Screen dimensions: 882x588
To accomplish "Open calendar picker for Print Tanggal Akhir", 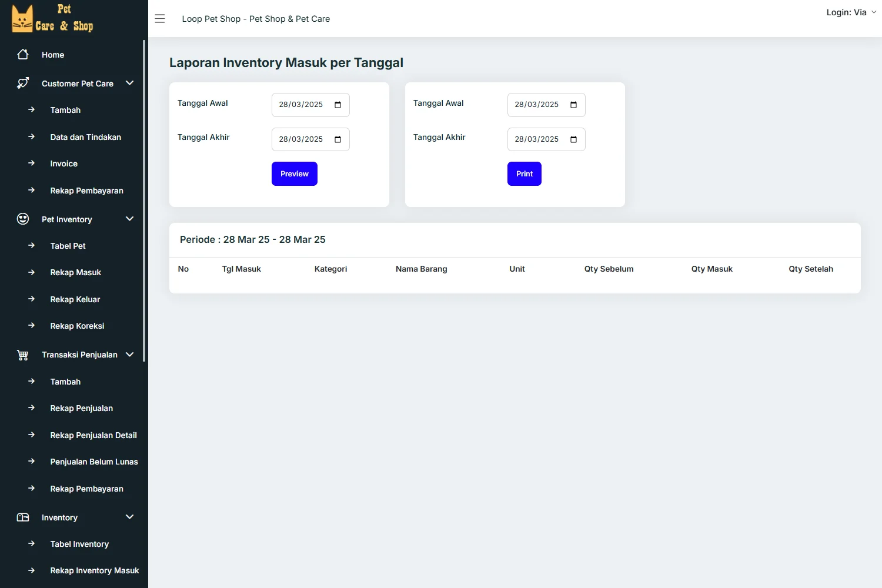I will coord(574,139).
